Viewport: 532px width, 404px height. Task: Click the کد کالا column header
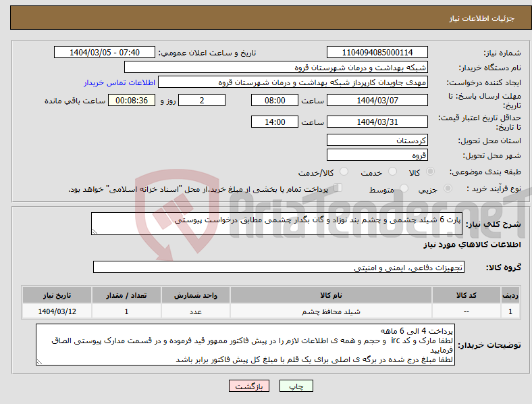pos(467,295)
